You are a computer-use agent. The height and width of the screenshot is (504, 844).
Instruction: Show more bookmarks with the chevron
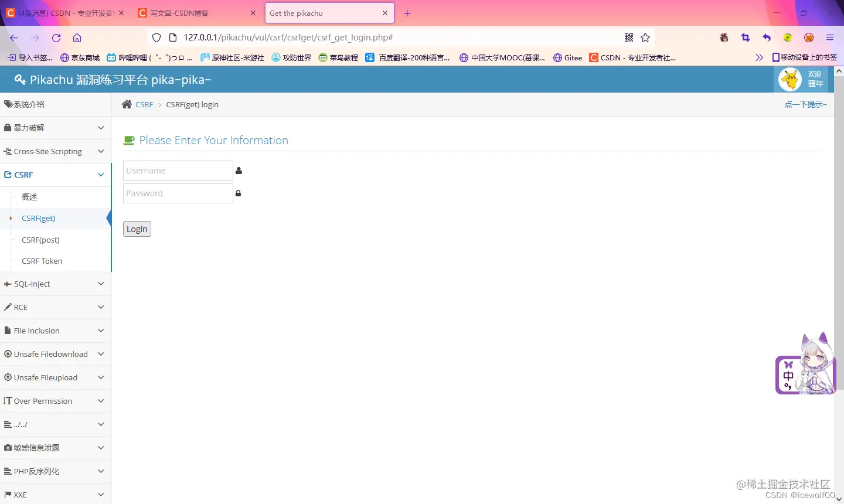coord(759,57)
